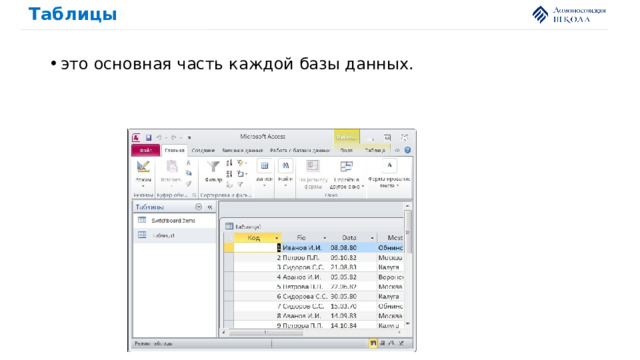Collapse the navigation pane with the double-chevron
The image size is (640, 360).
(x=210, y=207)
